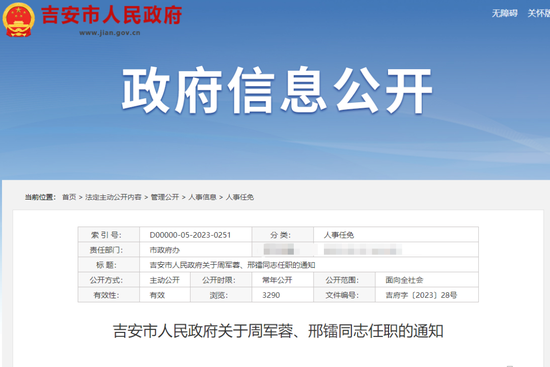Screen dimensions: 550x367
Task: Click the 常年公开 value cell
Action: pos(282,280)
